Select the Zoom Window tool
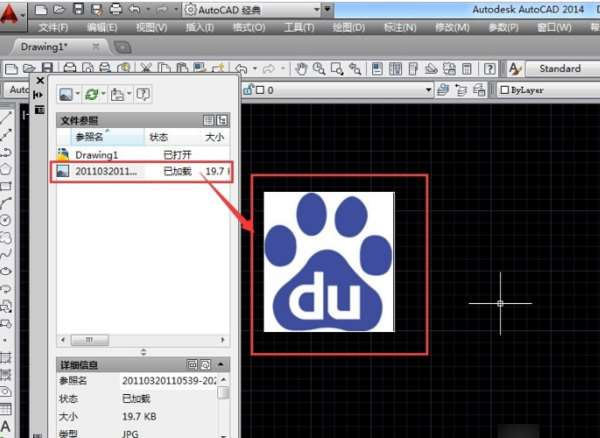This screenshot has width=600, height=438. [337, 69]
